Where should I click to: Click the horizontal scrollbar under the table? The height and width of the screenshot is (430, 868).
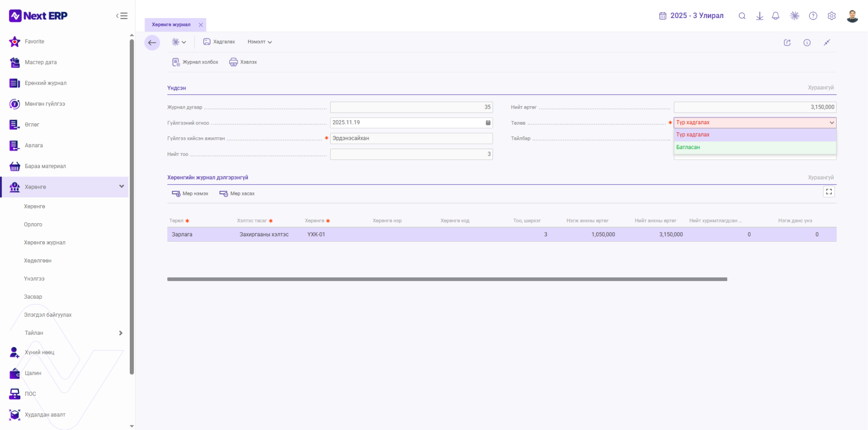pyautogui.click(x=447, y=279)
